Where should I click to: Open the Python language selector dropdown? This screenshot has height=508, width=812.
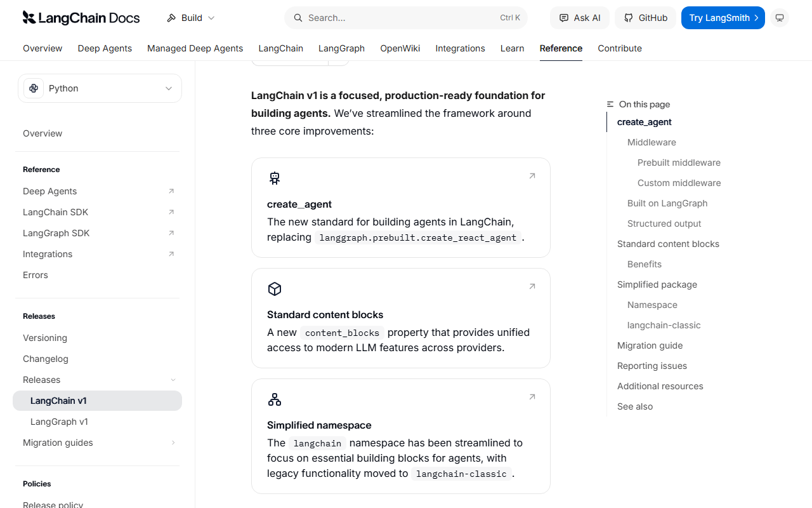100,88
